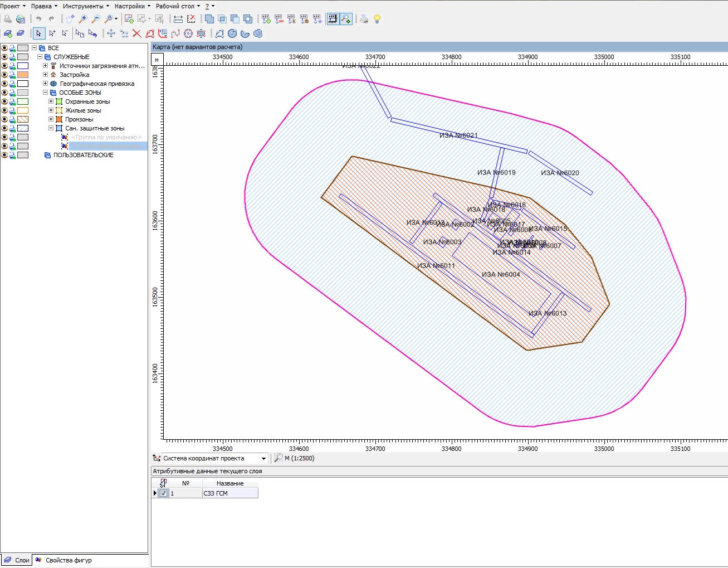Image resolution: width=728 pixels, height=568 pixels.
Task: Expand the Жилые зоны tree node
Action: (x=51, y=110)
